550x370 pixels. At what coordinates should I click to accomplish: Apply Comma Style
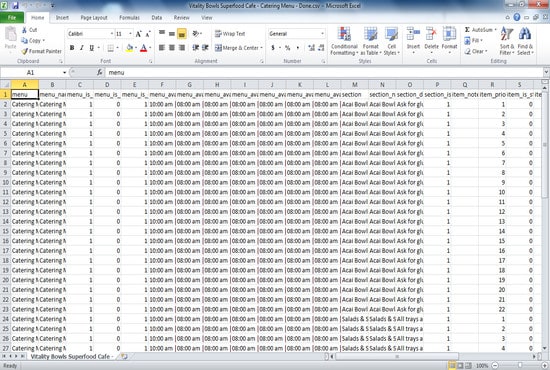[298, 48]
